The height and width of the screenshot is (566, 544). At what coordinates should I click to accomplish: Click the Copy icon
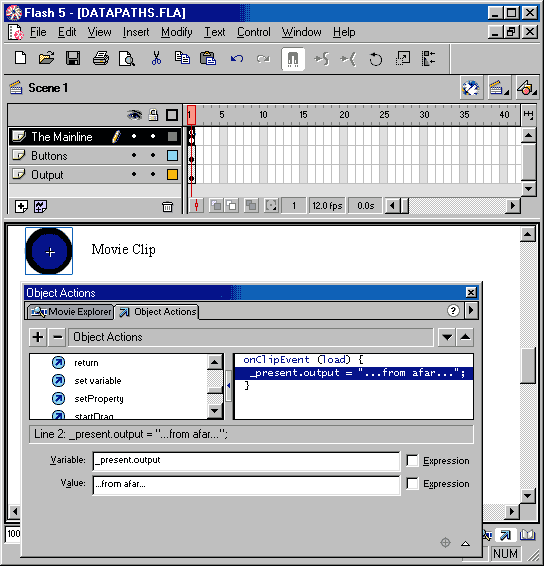click(x=182, y=58)
